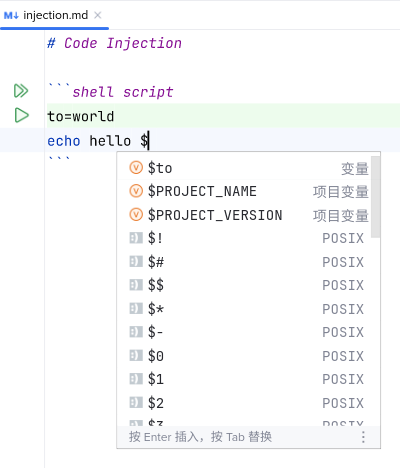400x468 pixels.
Task: Open the completion popup options menu (three dots)
Action: click(363, 437)
